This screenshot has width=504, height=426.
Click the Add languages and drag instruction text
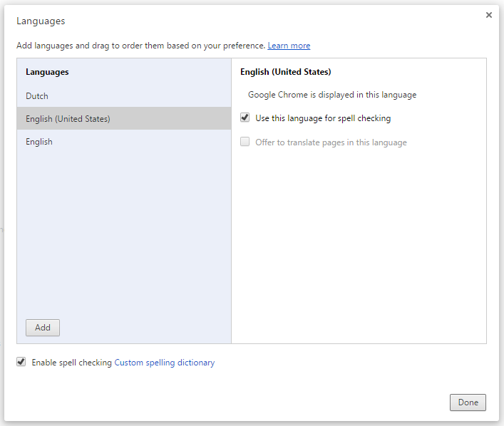pyautogui.click(x=140, y=46)
